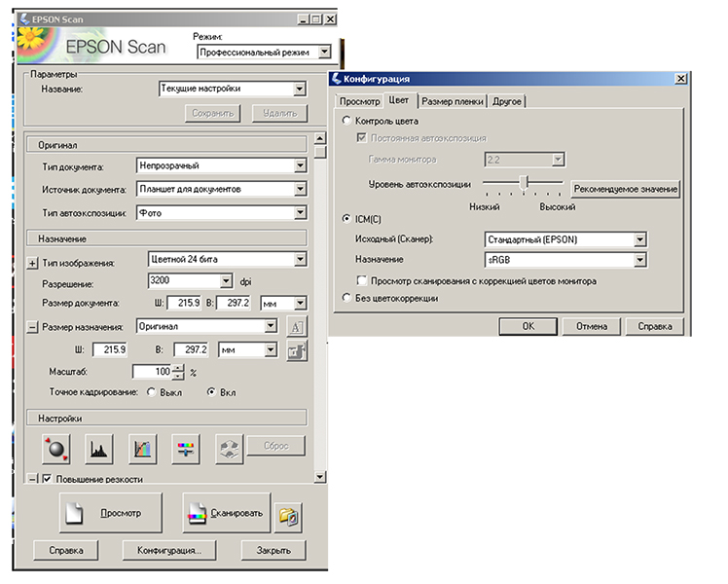Click the Уровень автоэкспозиции slider handle
The width and height of the screenshot is (728, 584).
524,182
